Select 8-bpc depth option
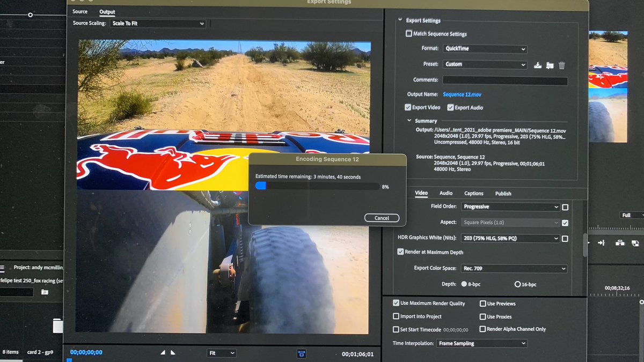This screenshot has height=362, width=644. point(464,284)
